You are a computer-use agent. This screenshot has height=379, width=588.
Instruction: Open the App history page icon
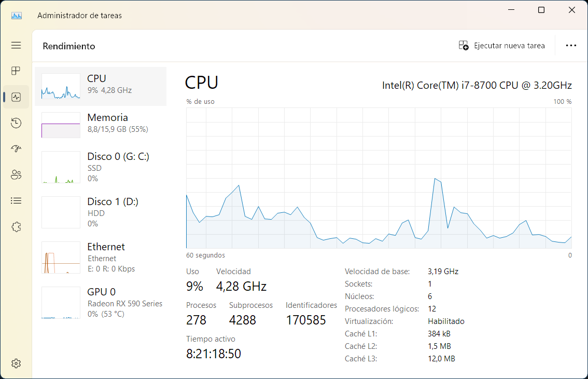[x=16, y=123]
